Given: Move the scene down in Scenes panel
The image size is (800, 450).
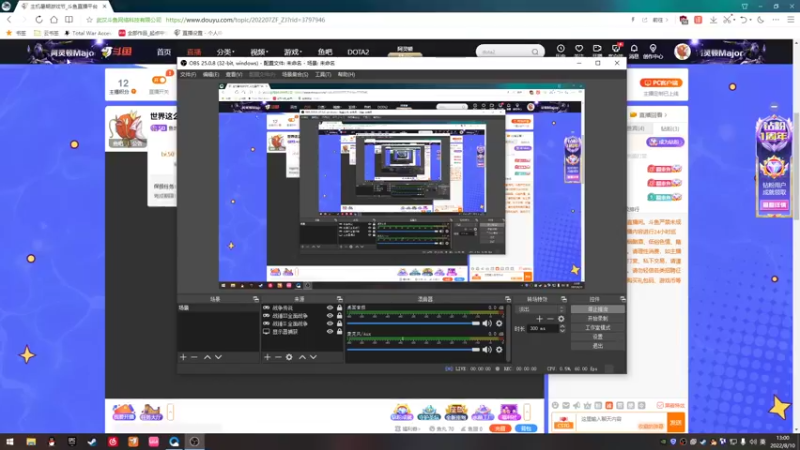Looking at the screenshot, I should pos(218,357).
